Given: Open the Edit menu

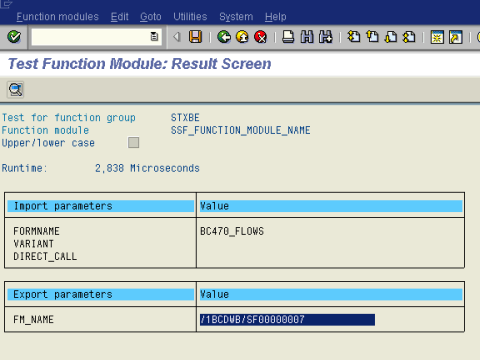Looking at the screenshot, I should (x=119, y=17).
